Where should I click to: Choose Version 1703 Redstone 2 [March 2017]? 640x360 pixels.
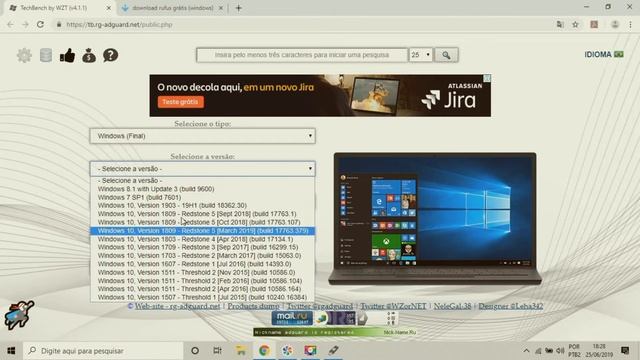pyautogui.click(x=202, y=256)
